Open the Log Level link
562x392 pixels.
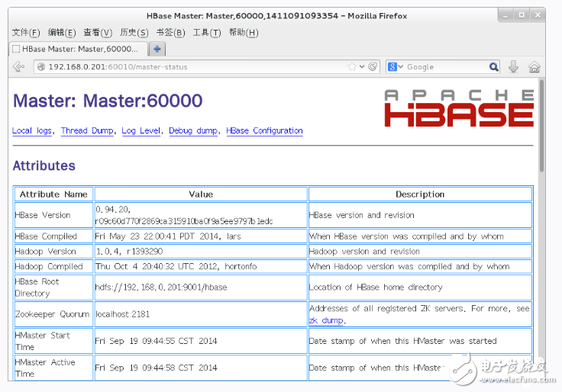(140, 130)
